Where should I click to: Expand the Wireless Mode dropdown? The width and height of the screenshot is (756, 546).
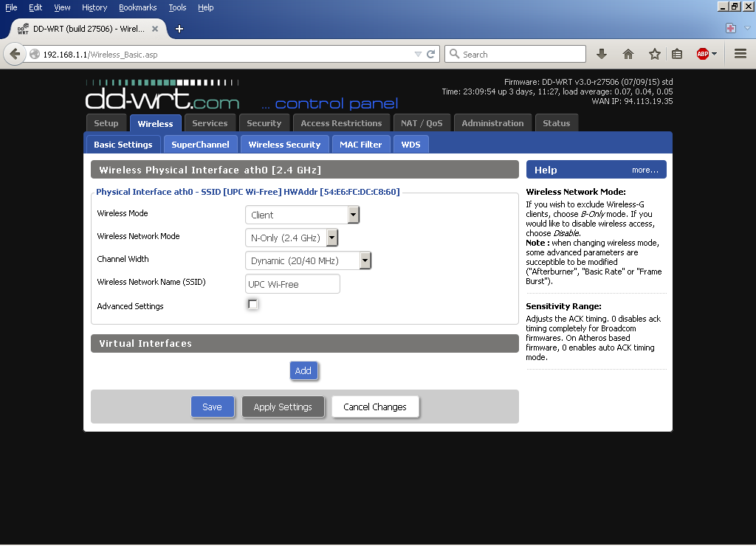pyautogui.click(x=302, y=215)
